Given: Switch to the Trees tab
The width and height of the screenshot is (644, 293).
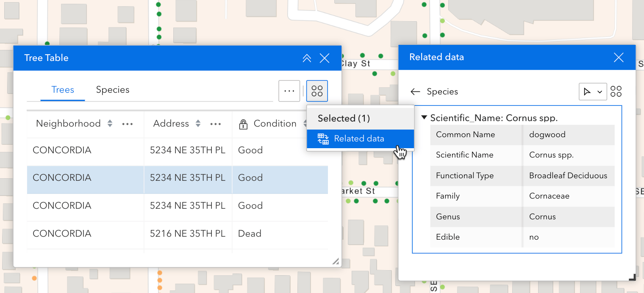Looking at the screenshot, I should 63,90.
